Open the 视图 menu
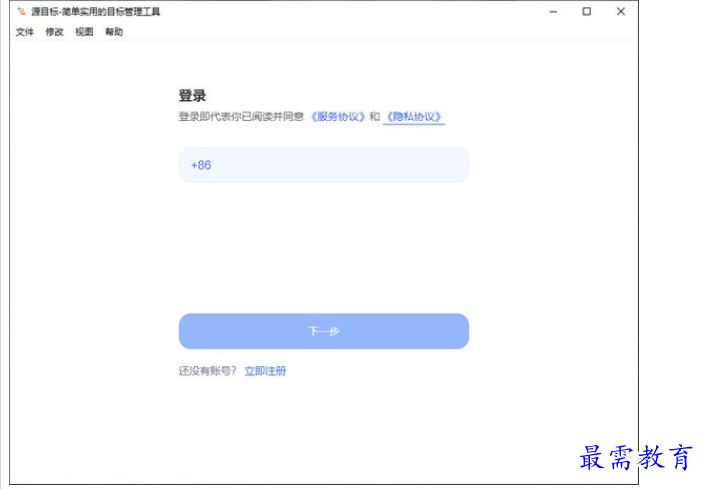The image size is (701, 489). pos(84,32)
